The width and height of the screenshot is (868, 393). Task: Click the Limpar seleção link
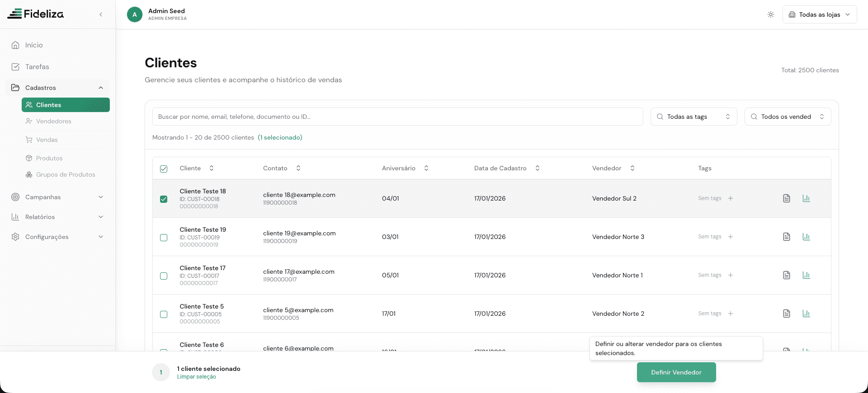(196, 377)
